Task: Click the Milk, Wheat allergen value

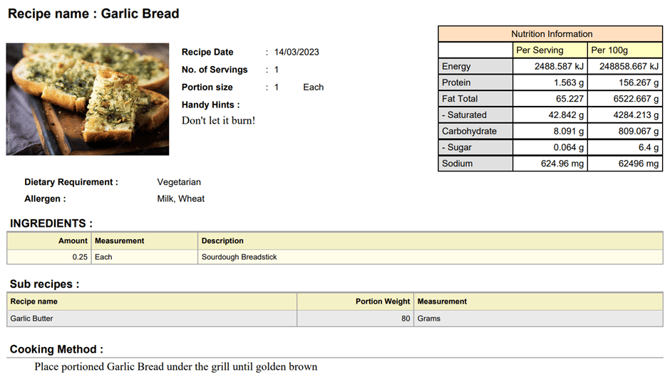Action: (x=181, y=199)
